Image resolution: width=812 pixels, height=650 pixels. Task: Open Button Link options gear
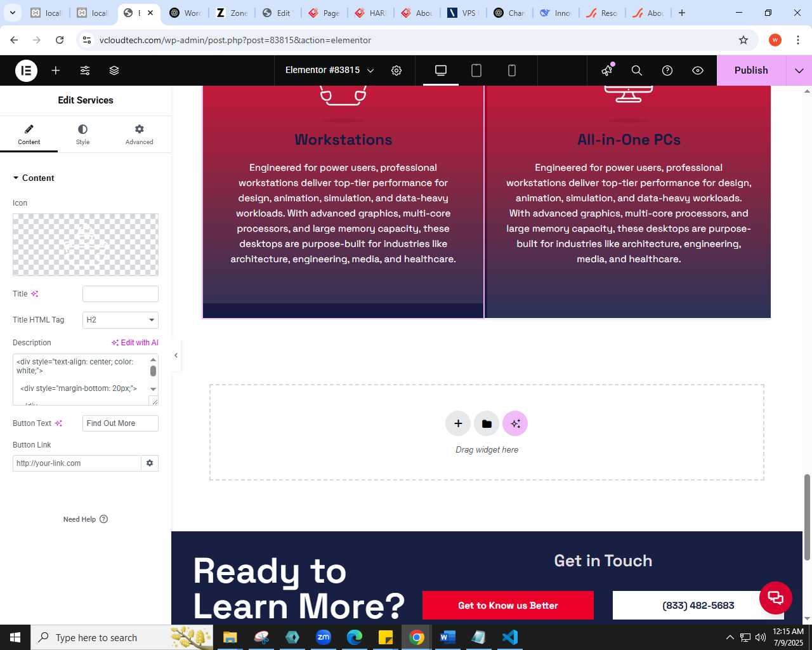pos(150,463)
